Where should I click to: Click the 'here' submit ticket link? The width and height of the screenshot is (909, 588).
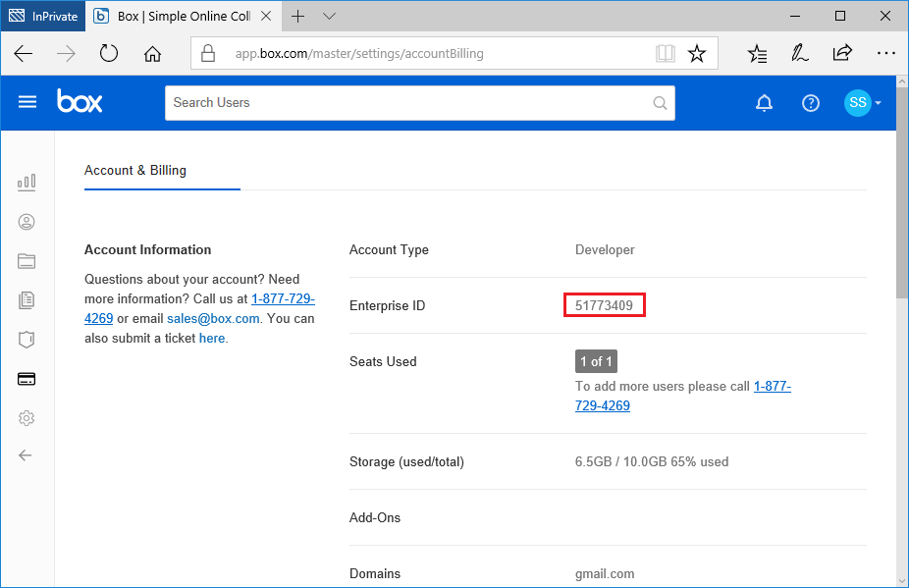click(x=212, y=339)
